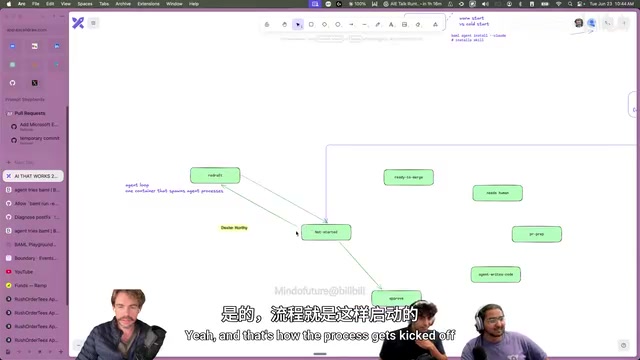Open the Arc menu
This screenshot has height=360, width=640.
tap(22, 4)
